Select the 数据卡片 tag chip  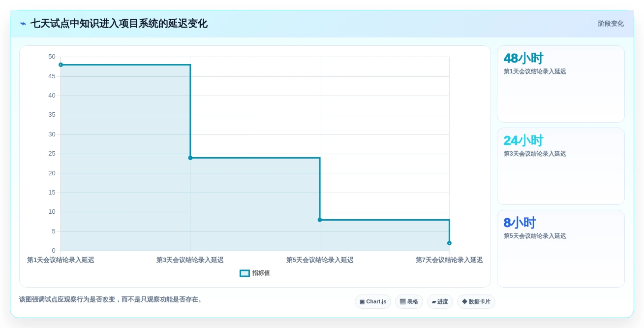point(476,302)
